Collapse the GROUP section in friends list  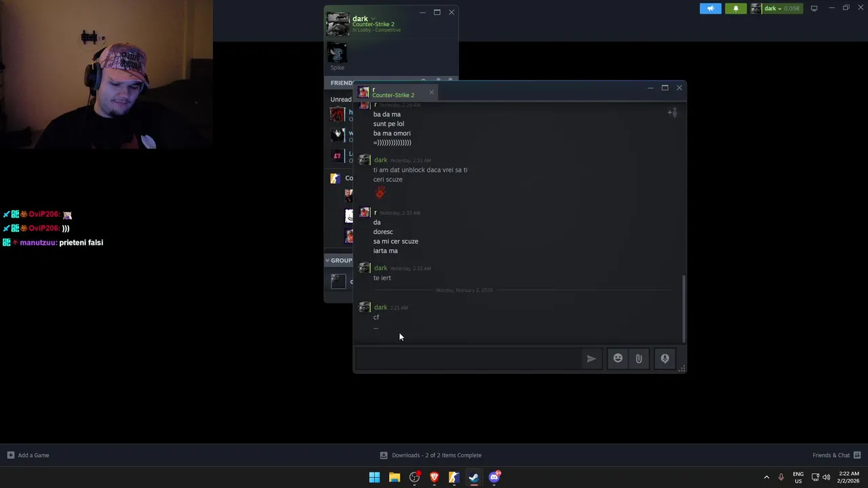327,260
